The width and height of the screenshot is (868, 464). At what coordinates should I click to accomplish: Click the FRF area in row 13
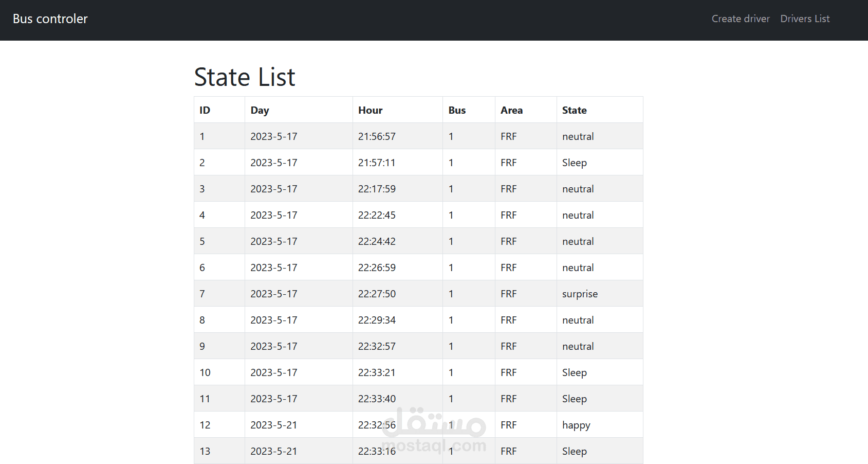pos(509,451)
